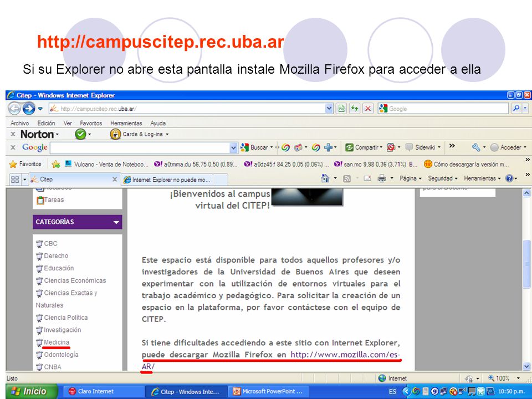Click the search magnifier button

click(x=516, y=109)
